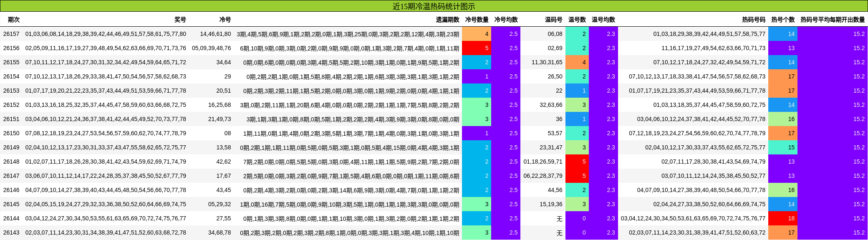Image resolution: width=868 pixels, height=240 pixels.
Task: Click red hot count cell 18 in row 26144
Action: [783, 218]
